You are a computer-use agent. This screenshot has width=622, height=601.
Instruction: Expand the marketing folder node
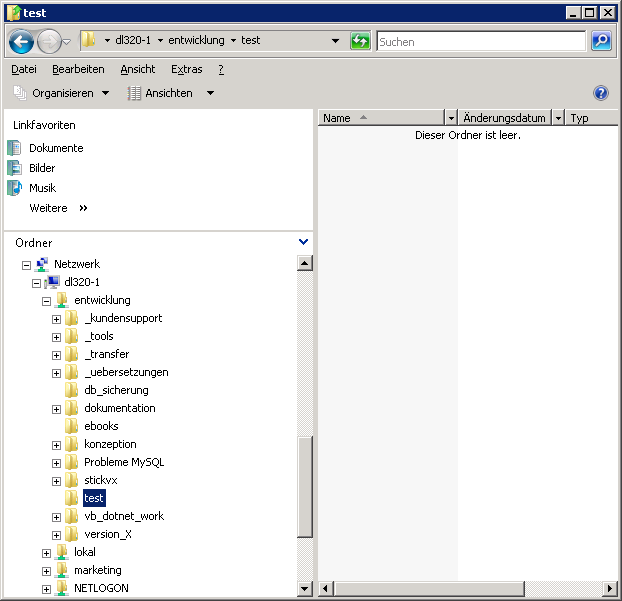tap(46, 571)
